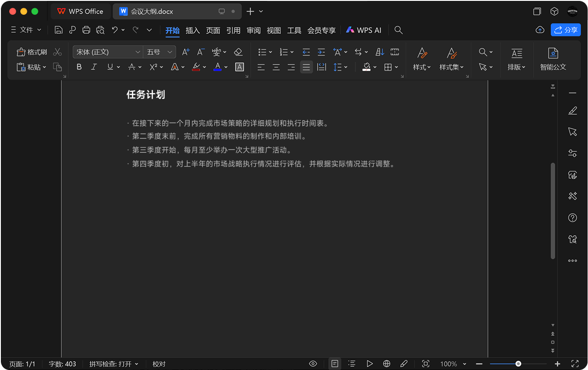Toggle bold formatting
This screenshot has width=588, height=370.
click(79, 67)
